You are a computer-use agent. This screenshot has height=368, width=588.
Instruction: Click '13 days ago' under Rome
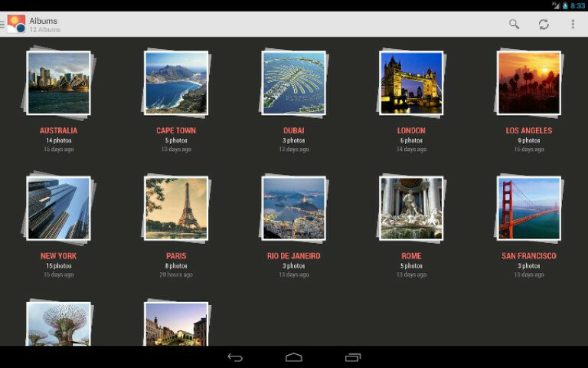click(411, 275)
